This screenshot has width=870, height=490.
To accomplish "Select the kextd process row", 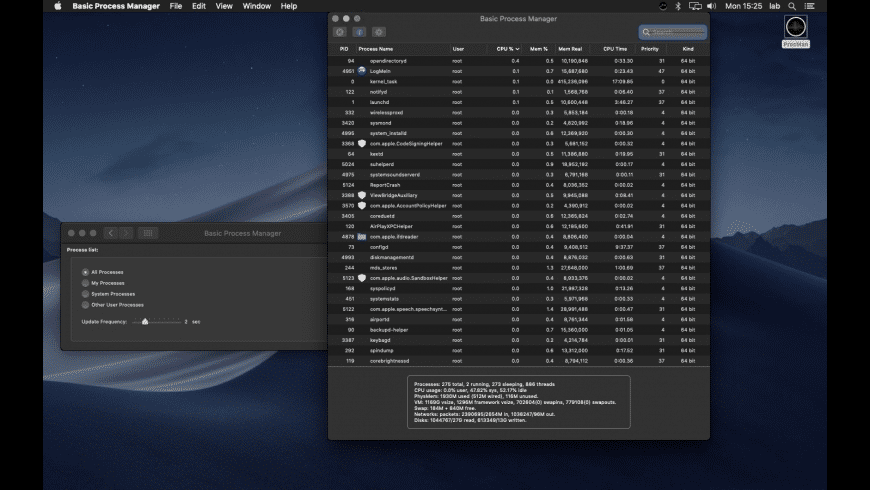I will click(x=519, y=154).
